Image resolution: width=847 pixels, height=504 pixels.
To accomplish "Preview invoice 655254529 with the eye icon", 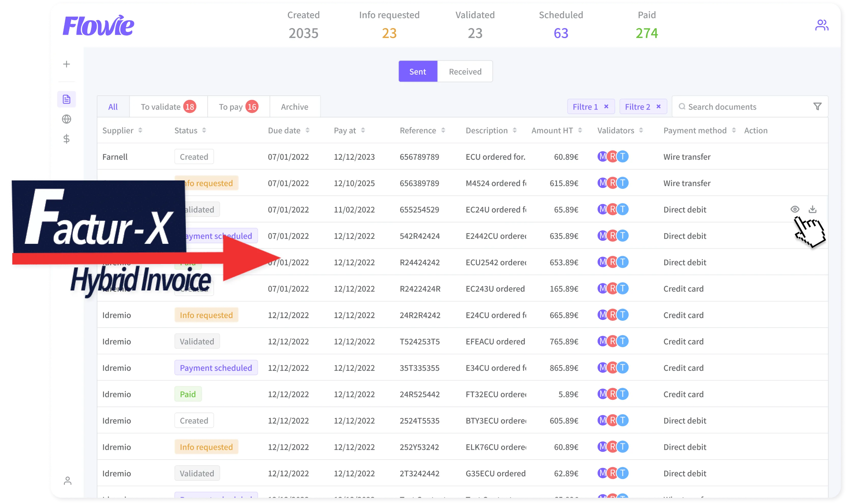I will pos(795,209).
